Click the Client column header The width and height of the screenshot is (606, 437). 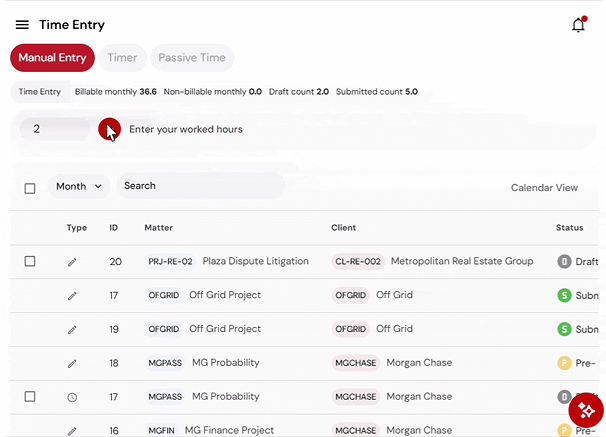(x=344, y=228)
